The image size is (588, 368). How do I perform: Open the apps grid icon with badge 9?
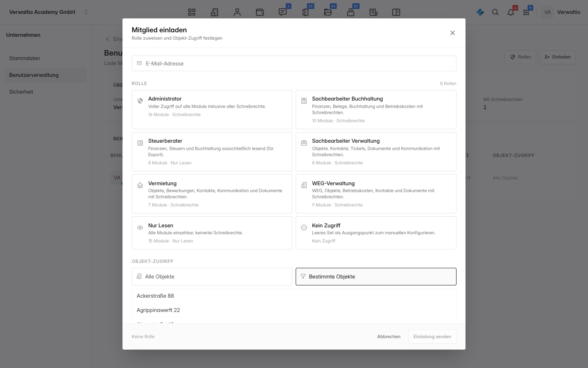pos(526,12)
